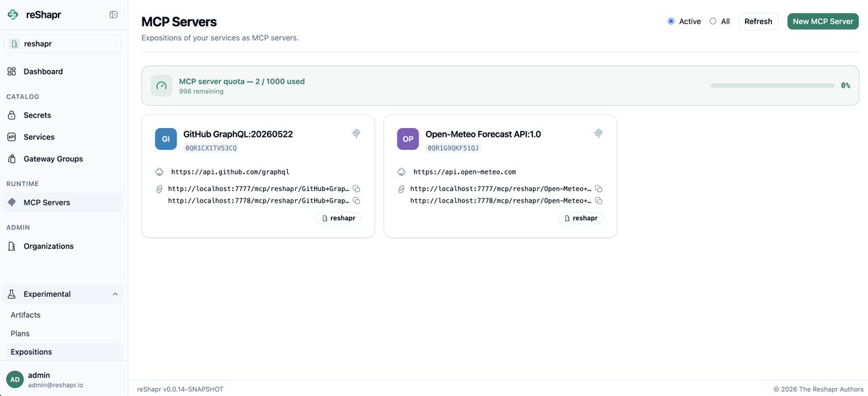This screenshot has height=396, width=868.
Task: Click reshapr tag on Open-Meteo card
Action: point(581,218)
